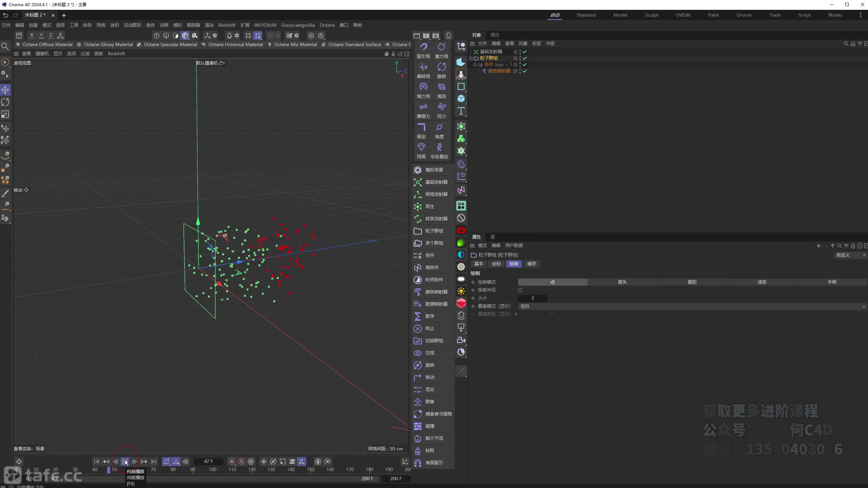Open the Octane menu

(327, 25)
